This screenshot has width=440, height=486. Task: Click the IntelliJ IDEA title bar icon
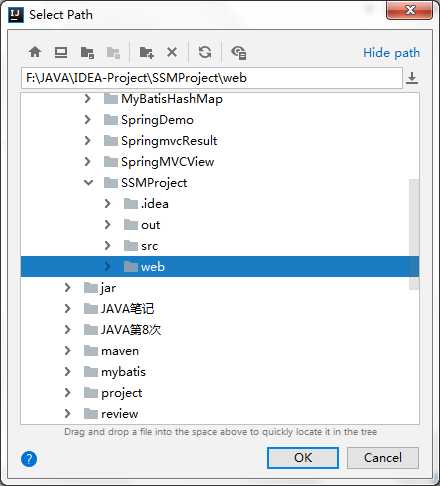click(x=16, y=15)
